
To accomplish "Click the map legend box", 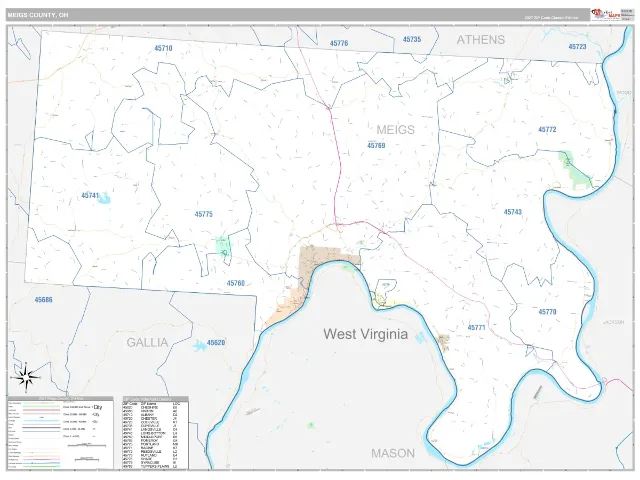I will coord(60,433).
